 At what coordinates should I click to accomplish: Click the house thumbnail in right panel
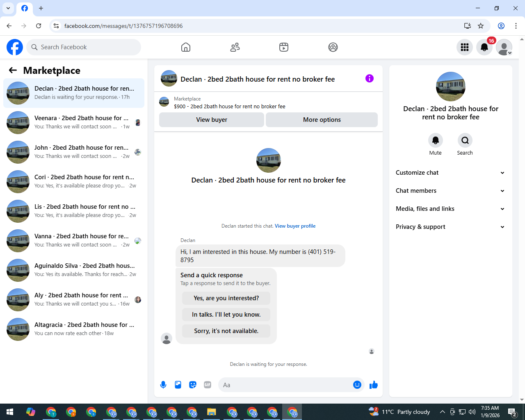coord(451,87)
